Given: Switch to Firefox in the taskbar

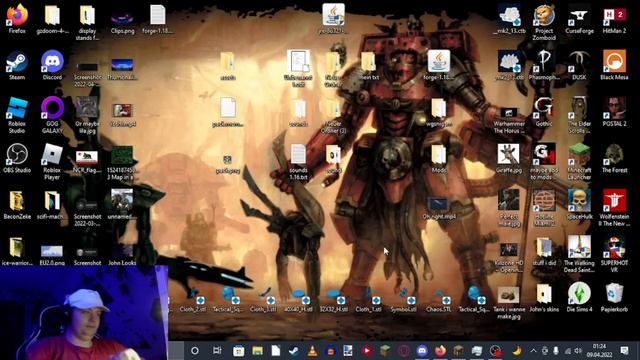Looking at the screenshot, I should 440,351.
